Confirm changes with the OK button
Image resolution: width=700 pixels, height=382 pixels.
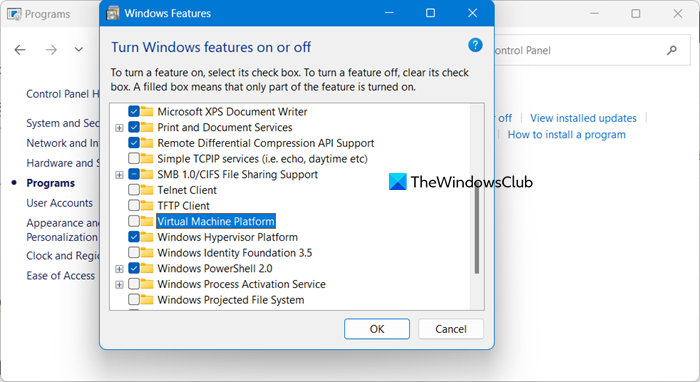pyautogui.click(x=377, y=329)
